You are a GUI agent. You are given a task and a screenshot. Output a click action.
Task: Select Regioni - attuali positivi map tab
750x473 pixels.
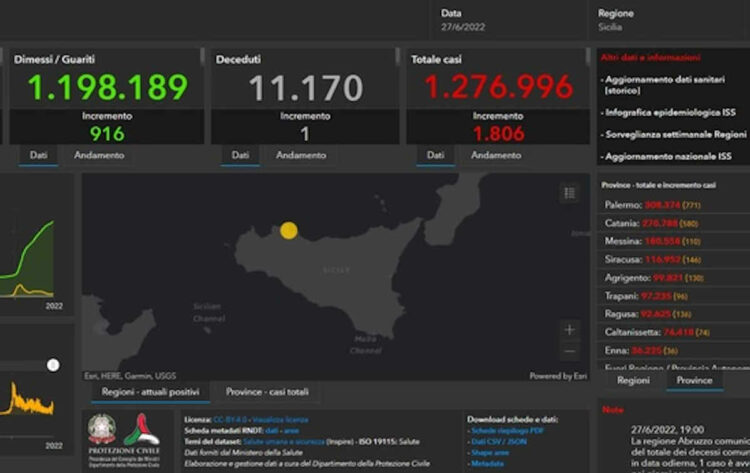(150, 392)
